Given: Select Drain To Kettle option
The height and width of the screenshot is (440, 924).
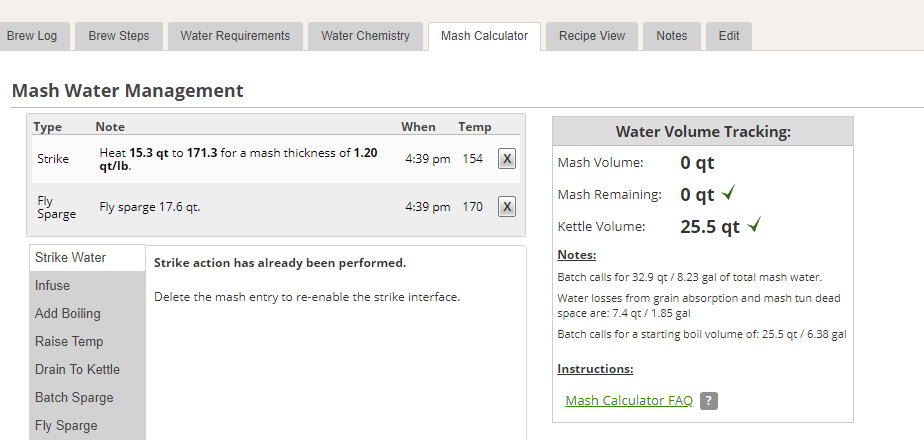Looking at the screenshot, I should [x=77, y=370].
